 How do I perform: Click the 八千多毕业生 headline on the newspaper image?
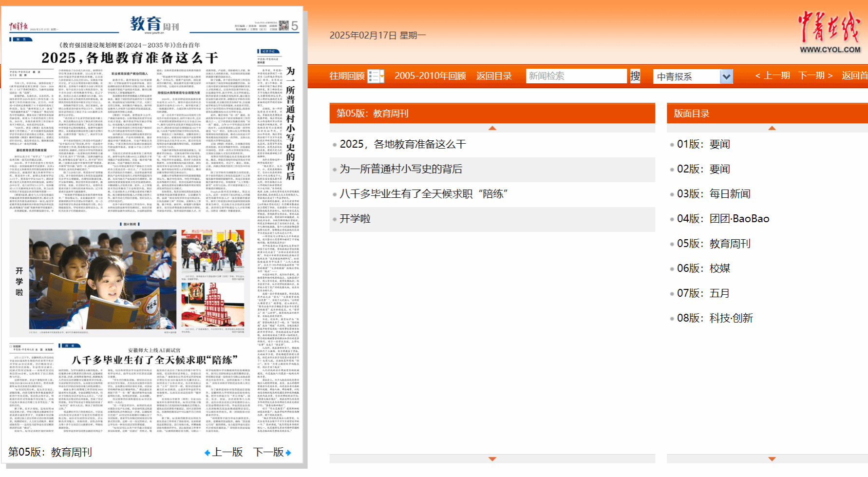click(154, 360)
